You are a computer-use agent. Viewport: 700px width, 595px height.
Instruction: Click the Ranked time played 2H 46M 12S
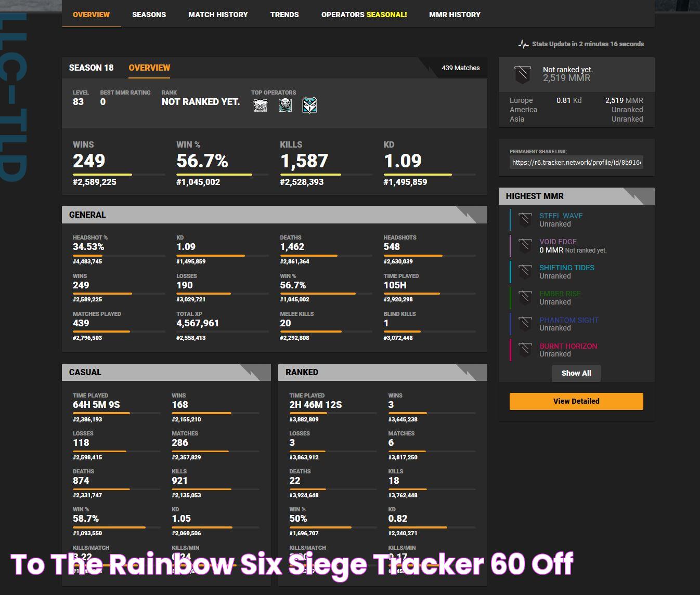(x=316, y=405)
